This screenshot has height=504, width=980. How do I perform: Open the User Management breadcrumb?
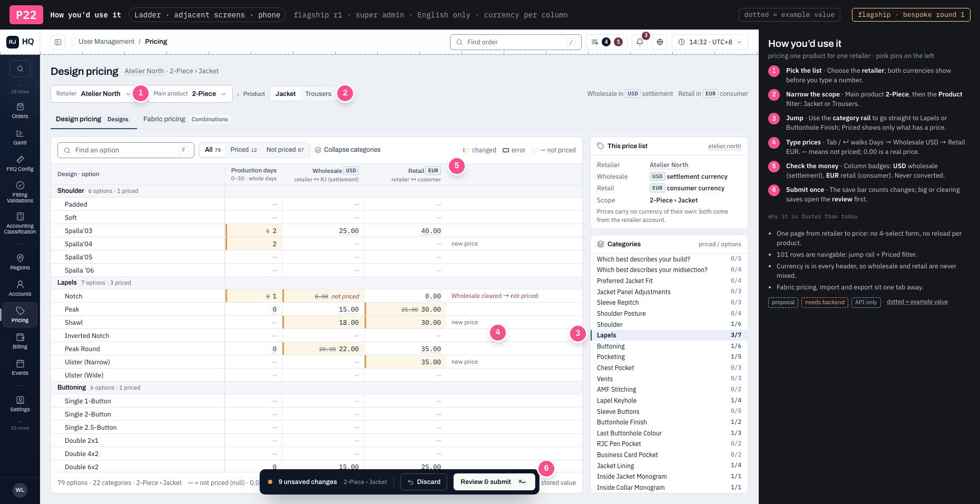point(106,42)
